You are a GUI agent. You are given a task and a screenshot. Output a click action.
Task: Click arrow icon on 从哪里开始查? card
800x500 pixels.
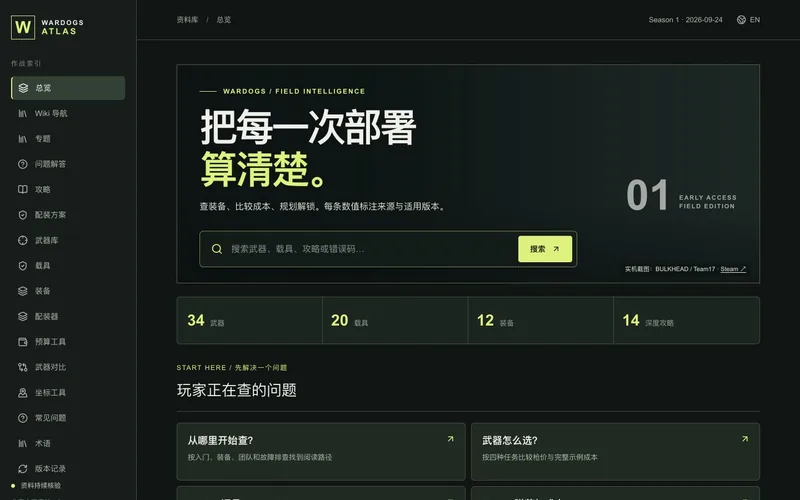[451, 439]
